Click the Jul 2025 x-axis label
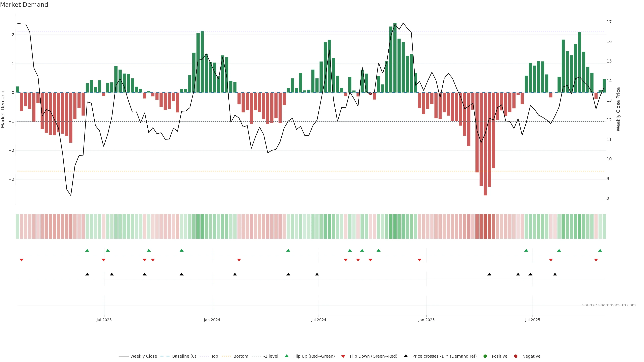This screenshot has width=644, height=362. click(x=532, y=320)
